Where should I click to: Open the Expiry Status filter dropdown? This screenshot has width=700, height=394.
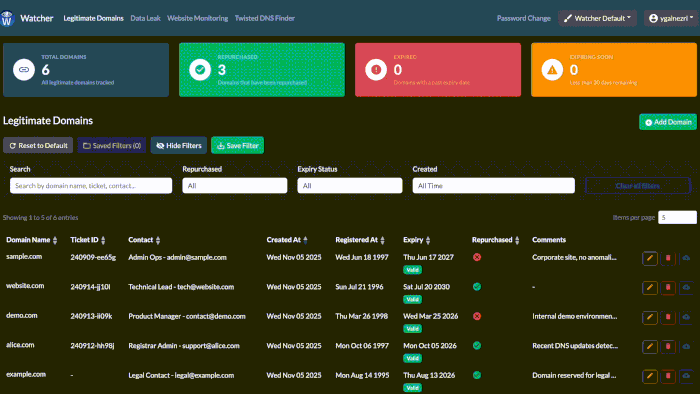(350, 186)
